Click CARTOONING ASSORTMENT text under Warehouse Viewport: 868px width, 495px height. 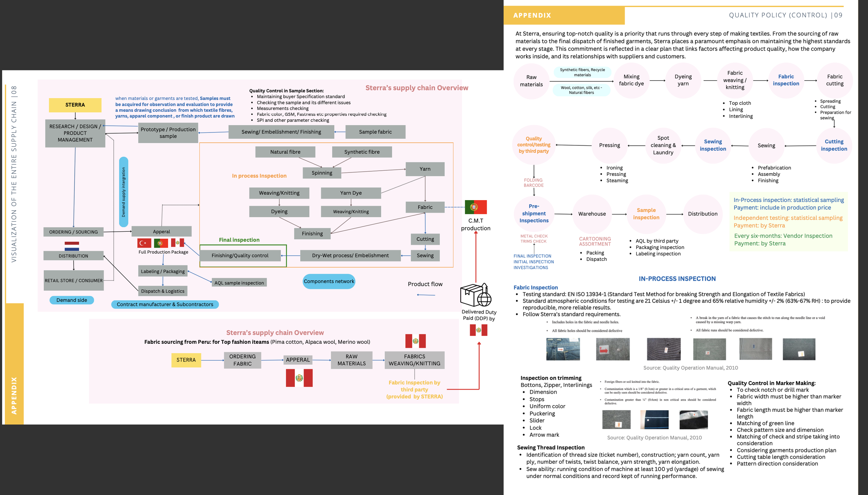(595, 241)
